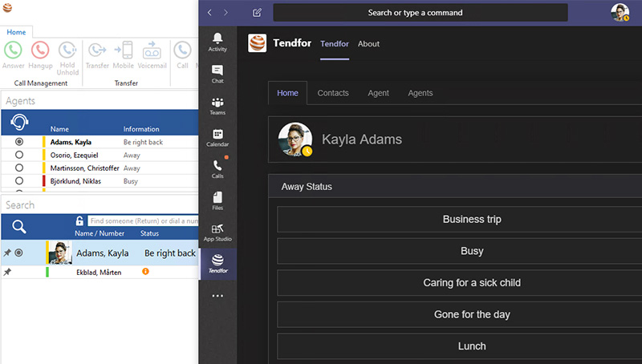Click the Call icon in ribbon
The image size is (642, 364).
(182, 51)
